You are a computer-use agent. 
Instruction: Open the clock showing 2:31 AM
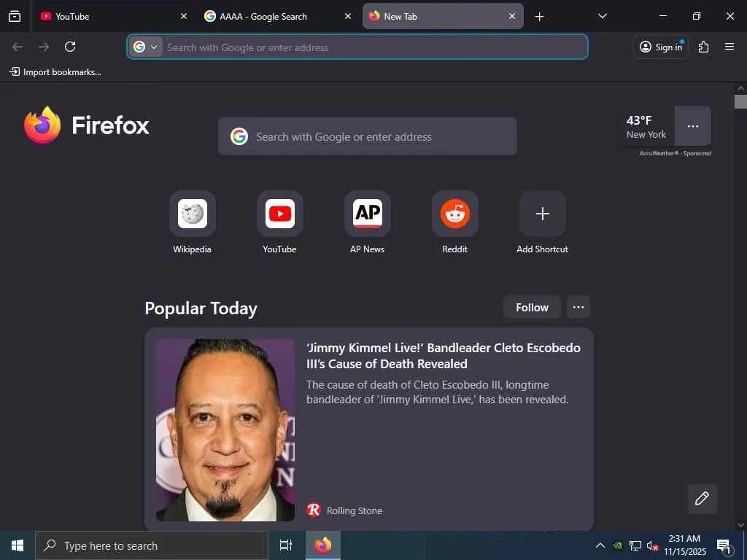point(684,545)
